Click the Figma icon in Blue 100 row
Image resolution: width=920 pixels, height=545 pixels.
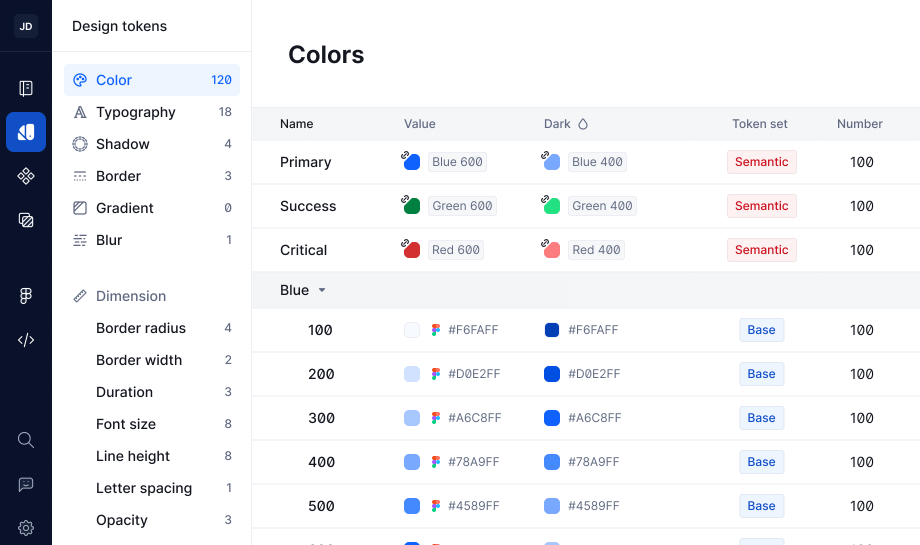[436, 330]
